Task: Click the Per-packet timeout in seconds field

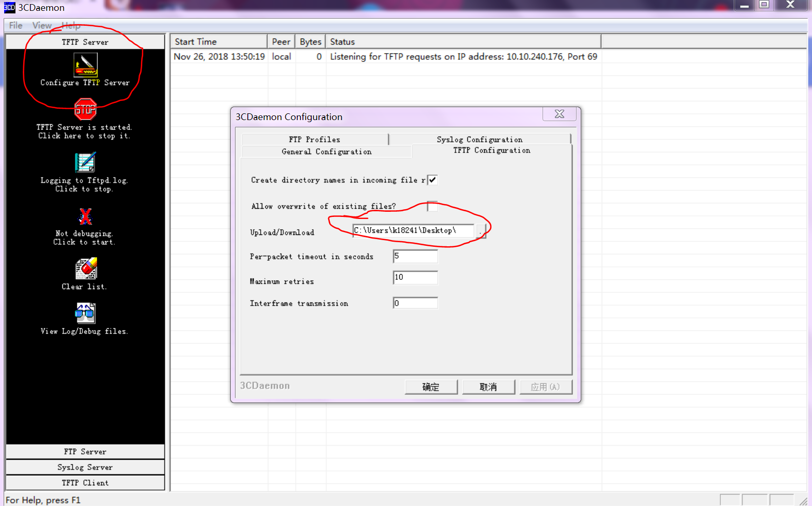Action: [415, 256]
